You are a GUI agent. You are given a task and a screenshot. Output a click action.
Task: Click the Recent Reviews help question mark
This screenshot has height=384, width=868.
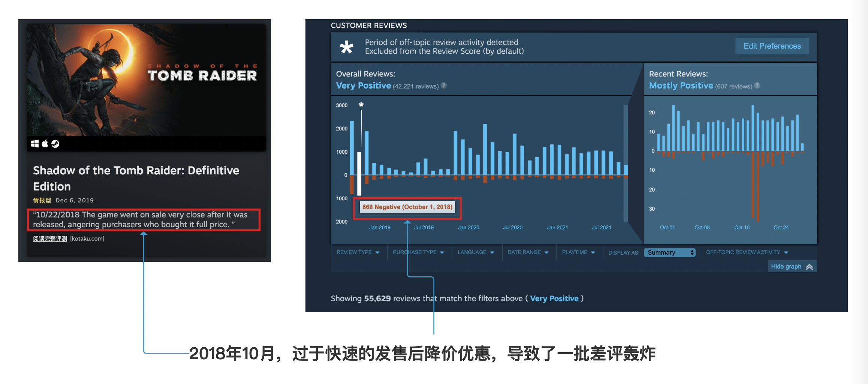point(757,85)
